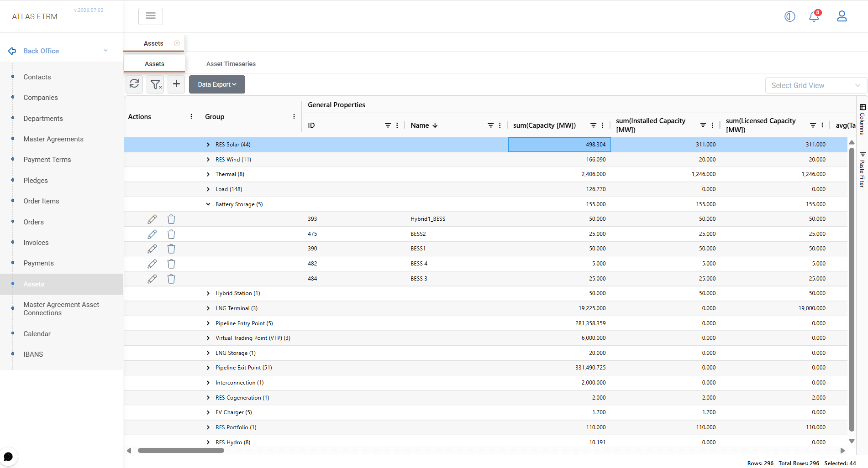Sort by the Name column header

(x=420, y=125)
